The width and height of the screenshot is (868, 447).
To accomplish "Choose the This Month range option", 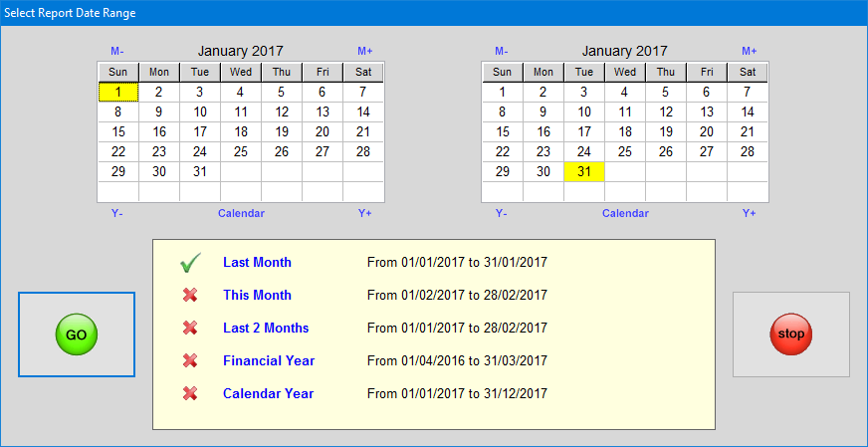I will pos(257,295).
